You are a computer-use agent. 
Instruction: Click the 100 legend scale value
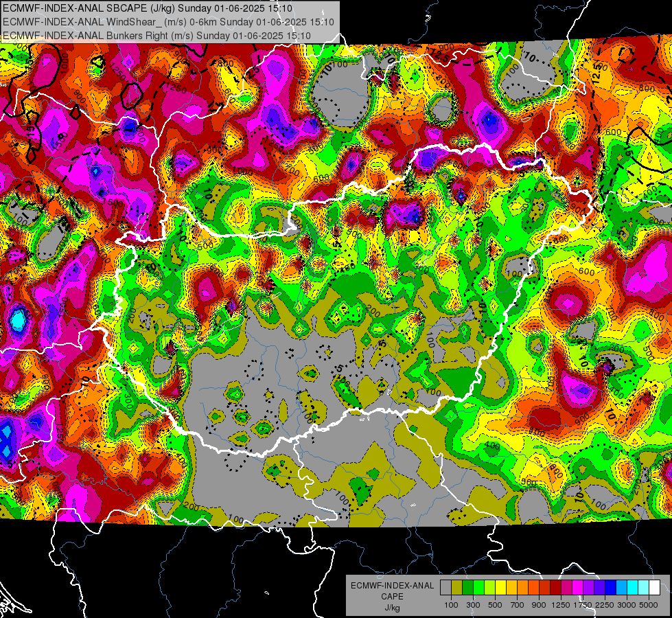[x=451, y=605]
